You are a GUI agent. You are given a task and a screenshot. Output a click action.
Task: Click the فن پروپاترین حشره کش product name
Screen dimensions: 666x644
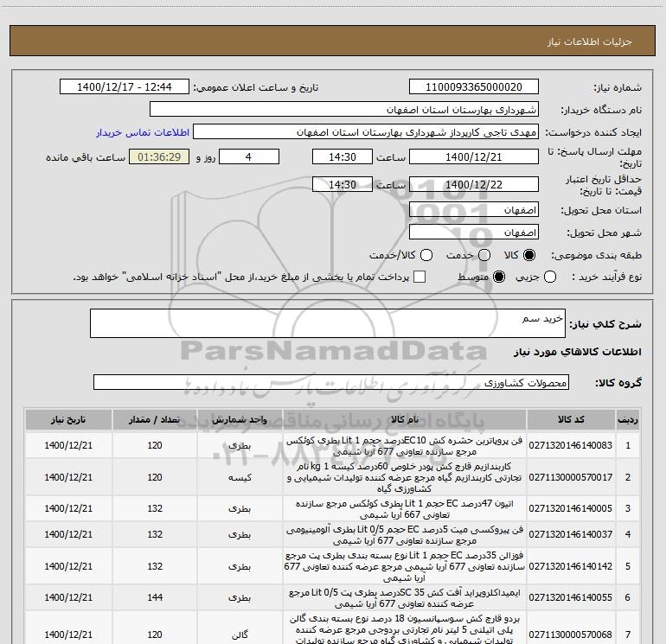coord(405,446)
